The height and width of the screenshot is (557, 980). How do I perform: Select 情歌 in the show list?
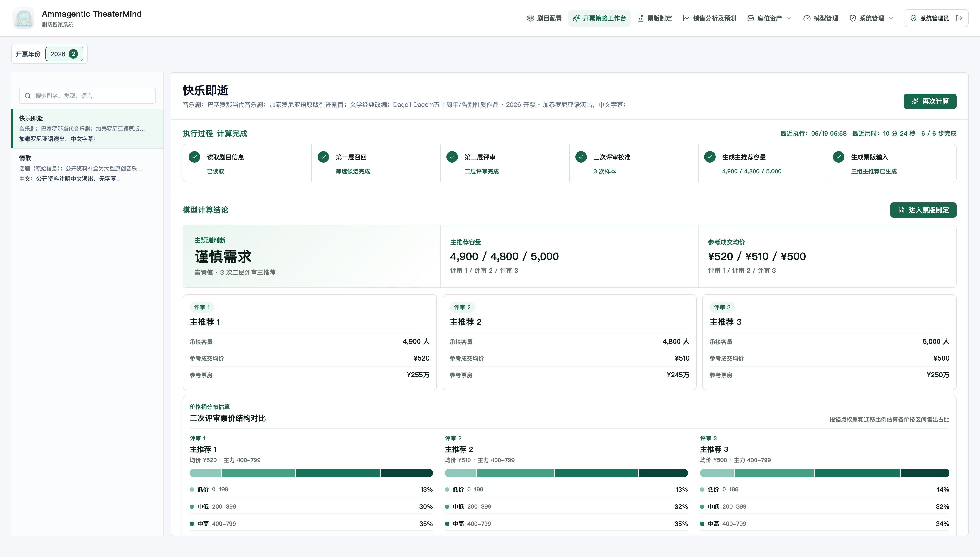tap(87, 168)
